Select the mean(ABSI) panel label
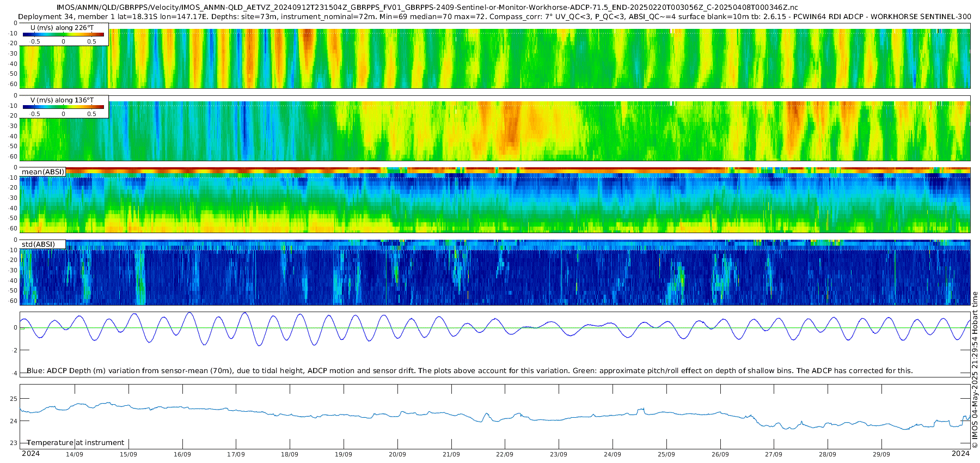The height and width of the screenshot is (463, 980). point(43,172)
